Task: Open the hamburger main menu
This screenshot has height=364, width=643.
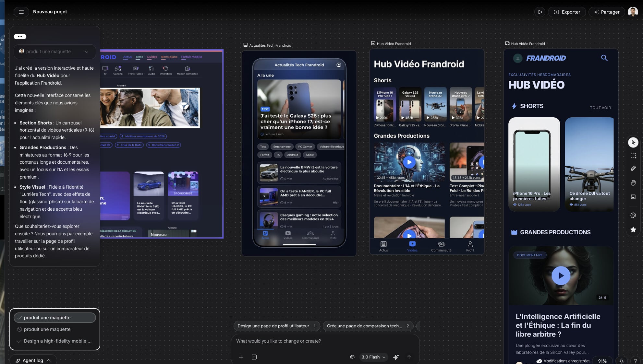Action: 21,12
